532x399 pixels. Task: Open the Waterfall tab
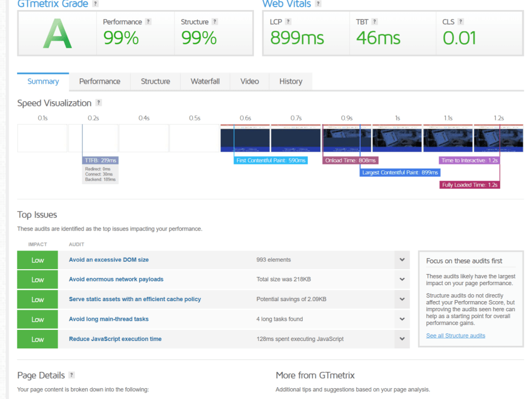coord(205,81)
